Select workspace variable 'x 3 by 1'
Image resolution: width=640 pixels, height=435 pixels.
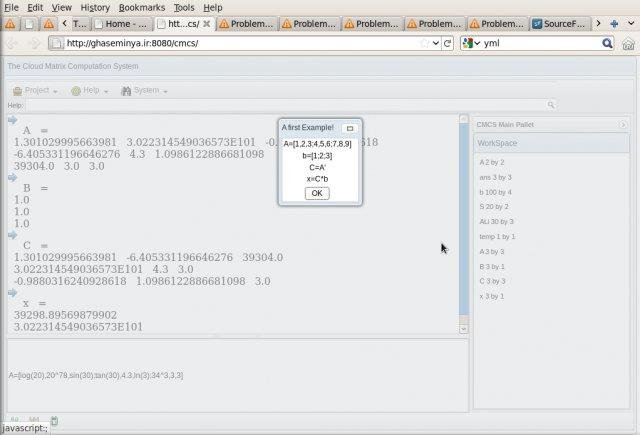(492, 296)
